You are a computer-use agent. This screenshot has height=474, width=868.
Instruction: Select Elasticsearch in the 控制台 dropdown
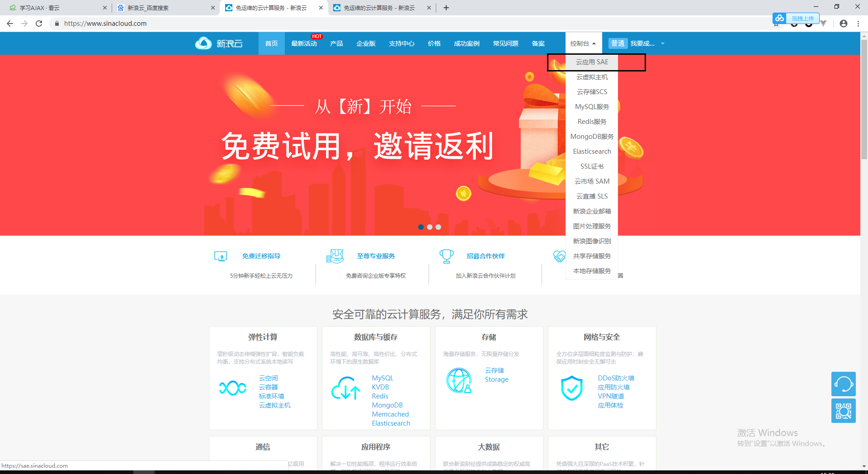[x=592, y=152]
